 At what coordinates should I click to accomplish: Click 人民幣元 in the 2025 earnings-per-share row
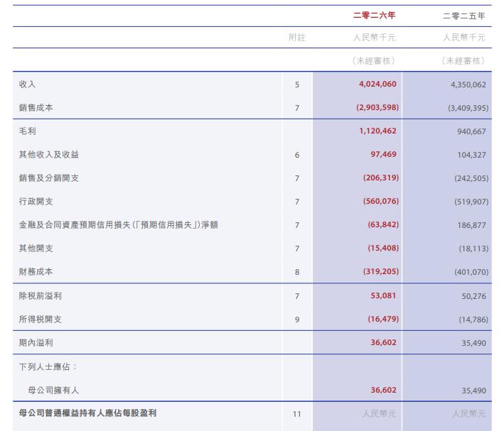click(468, 414)
